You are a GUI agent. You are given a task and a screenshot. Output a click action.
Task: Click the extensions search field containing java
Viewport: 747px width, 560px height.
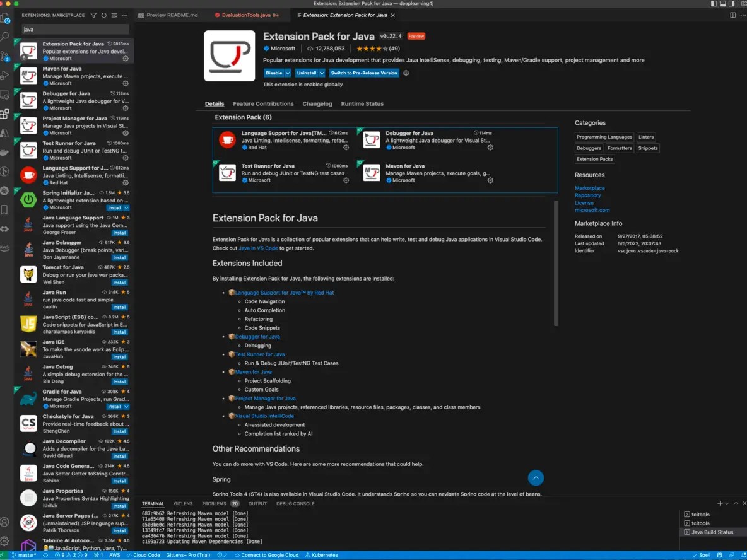(74, 30)
